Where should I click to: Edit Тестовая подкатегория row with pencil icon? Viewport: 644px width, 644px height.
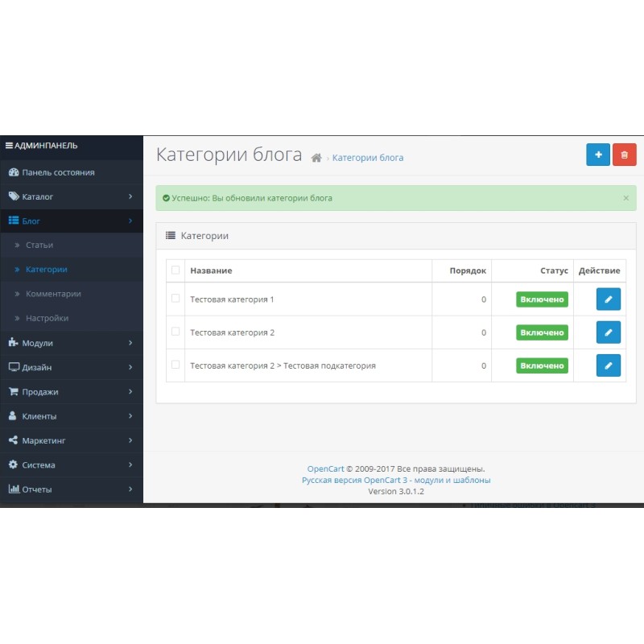609,365
